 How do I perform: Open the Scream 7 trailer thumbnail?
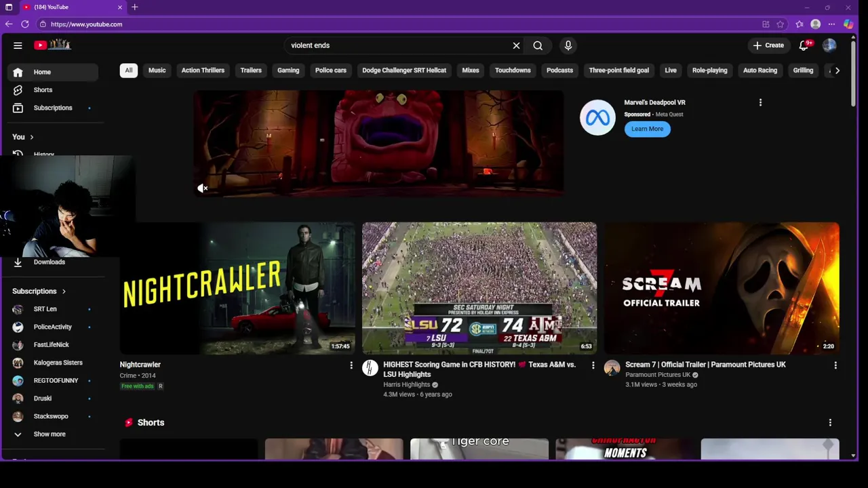point(722,288)
